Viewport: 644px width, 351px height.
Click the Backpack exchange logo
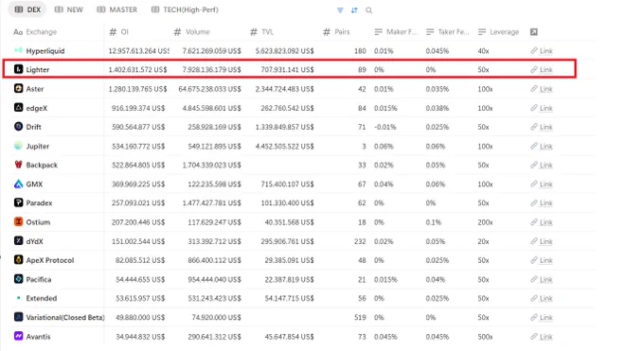(x=19, y=165)
